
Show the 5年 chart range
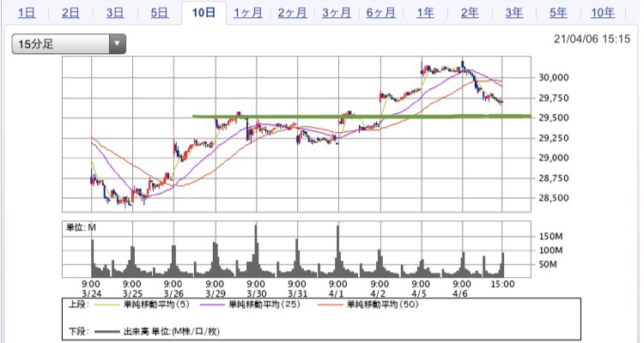point(559,13)
